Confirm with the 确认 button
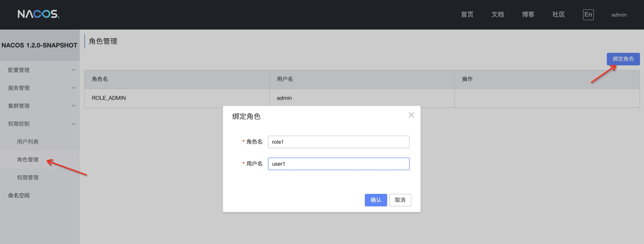This screenshot has width=644, height=244. [376, 200]
